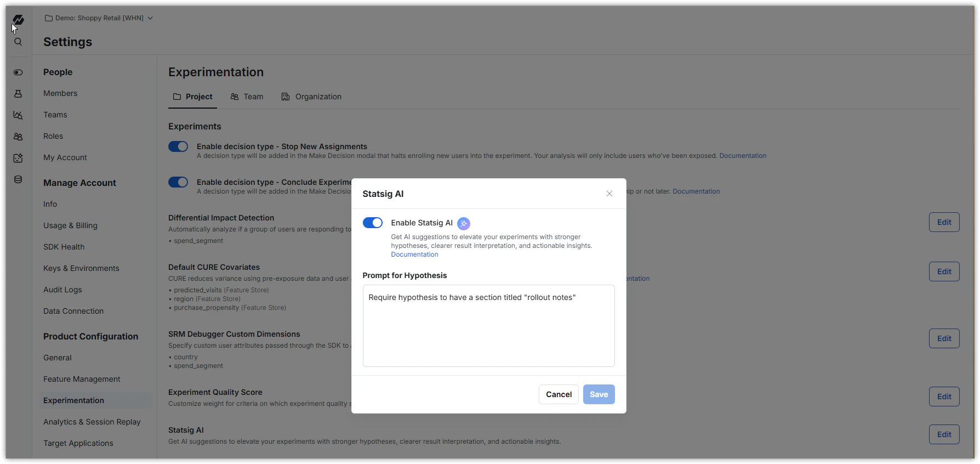Edit Differential Impact Detection settings
This screenshot has width=980, height=464.
(x=944, y=222)
